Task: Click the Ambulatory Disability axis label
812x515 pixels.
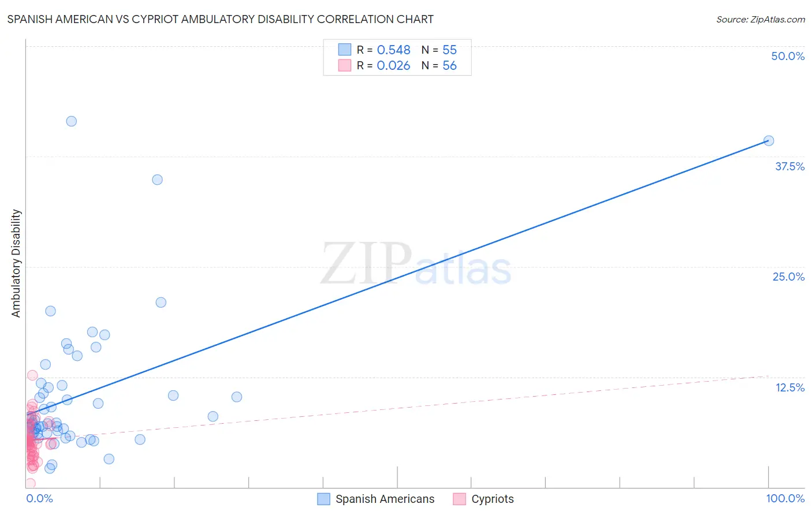Action: (16, 263)
